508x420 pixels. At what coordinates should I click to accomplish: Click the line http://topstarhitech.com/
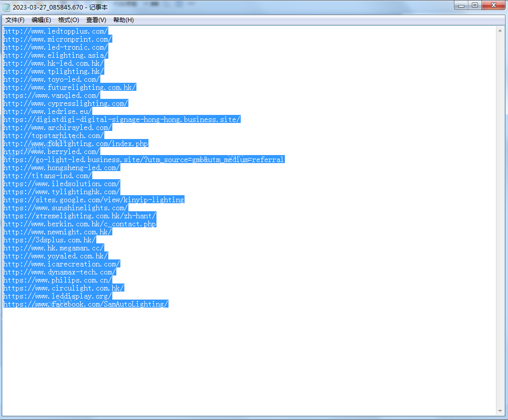(x=54, y=136)
